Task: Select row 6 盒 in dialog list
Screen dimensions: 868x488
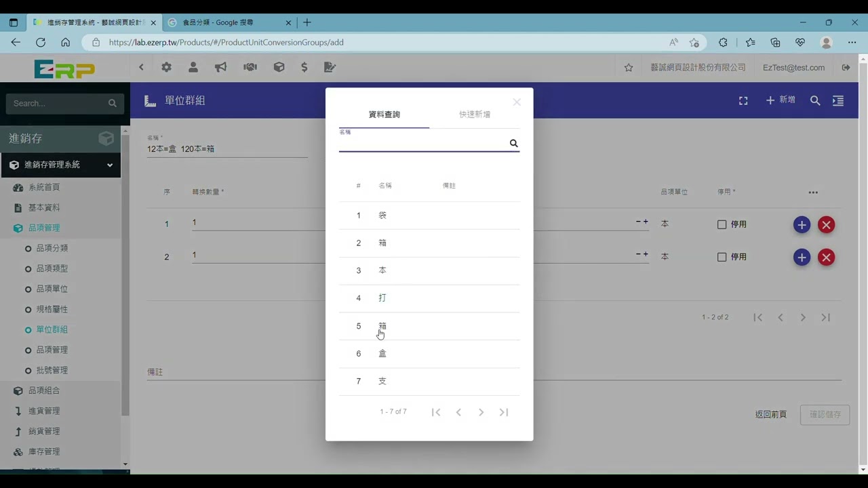Action: (x=429, y=354)
